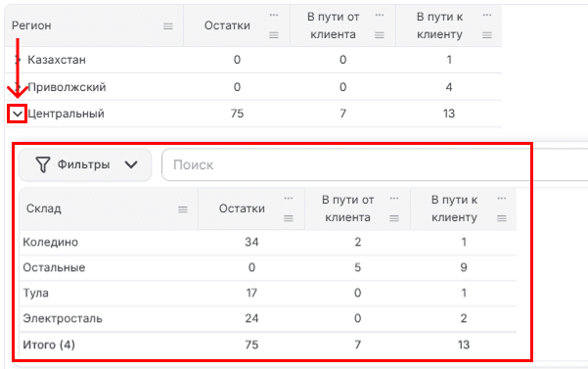Open hamburger menu of top Остатки column
The image size is (588, 369).
coord(274,35)
